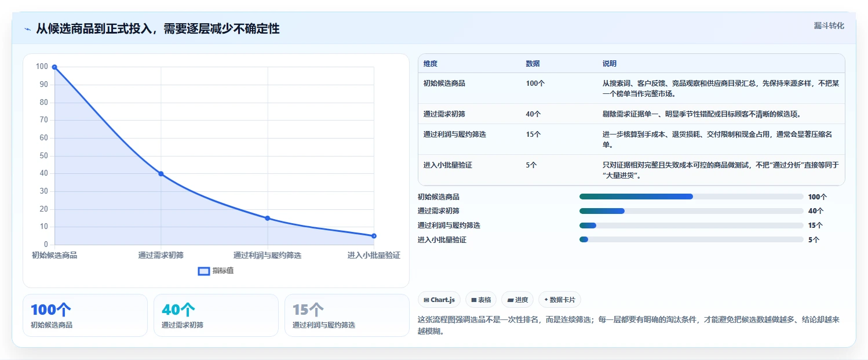Click the y-axis label 50

pos(45,156)
